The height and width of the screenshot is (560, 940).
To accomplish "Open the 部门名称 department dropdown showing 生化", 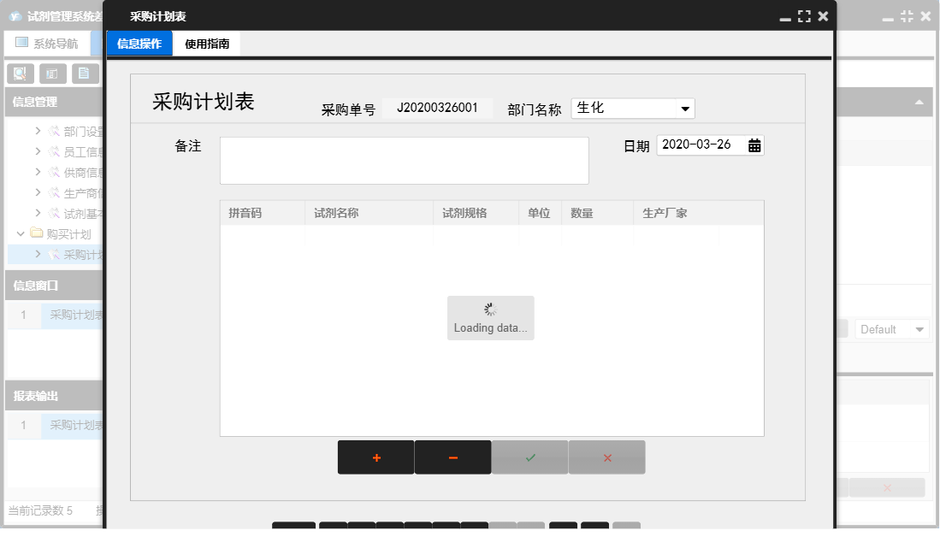I will coord(685,109).
